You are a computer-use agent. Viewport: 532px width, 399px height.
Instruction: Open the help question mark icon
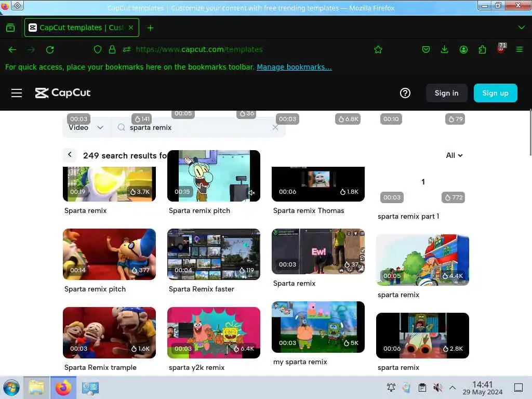click(x=405, y=93)
